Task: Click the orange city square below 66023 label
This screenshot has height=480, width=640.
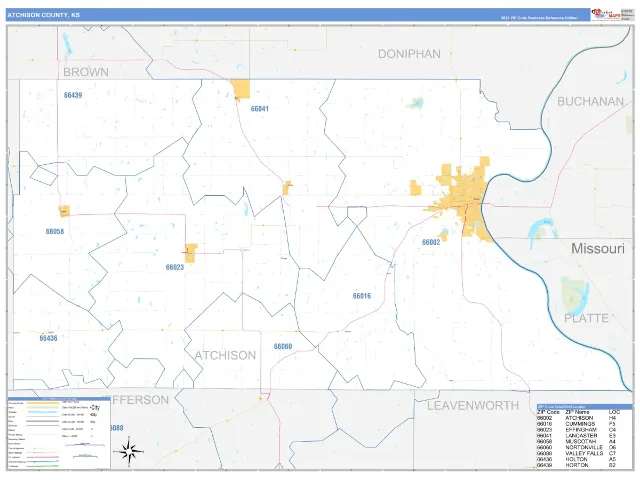Action: (191, 253)
